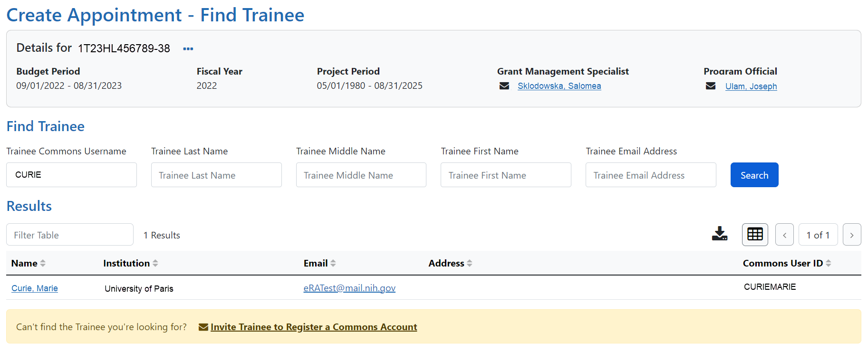Open Ulam, Joseph program official link
This screenshot has height=352, width=868.
pyautogui.click(x=751, y=86)
